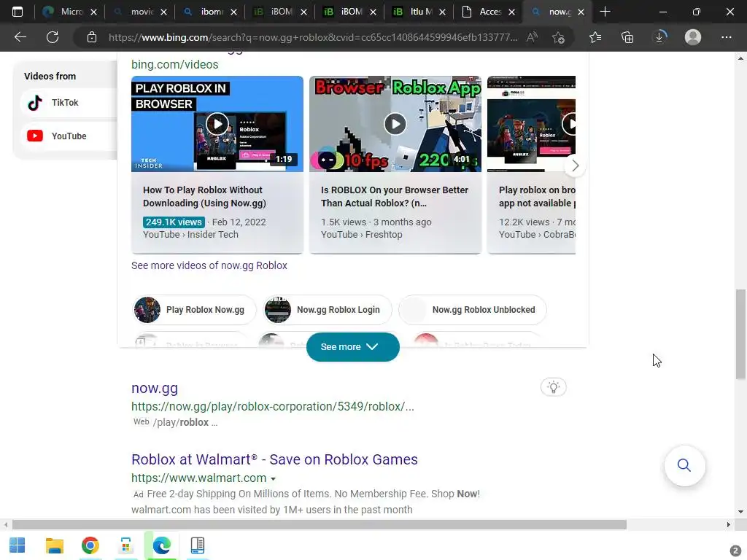Close the Micro tab

pos(94,12)
